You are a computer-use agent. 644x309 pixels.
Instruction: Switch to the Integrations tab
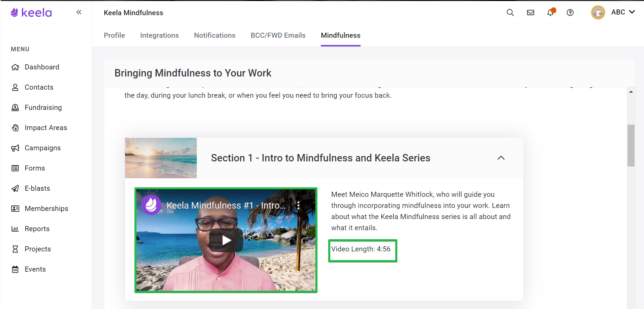tap(159, 35)
